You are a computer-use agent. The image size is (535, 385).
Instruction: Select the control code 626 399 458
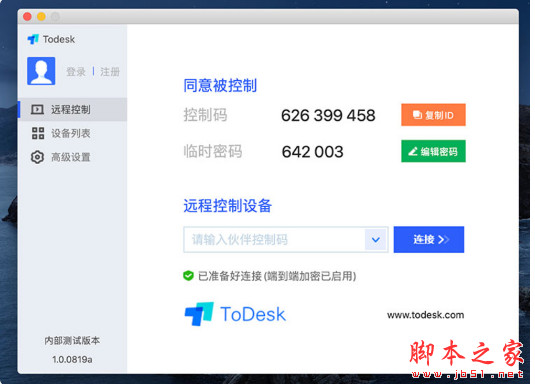click(328, 115)
